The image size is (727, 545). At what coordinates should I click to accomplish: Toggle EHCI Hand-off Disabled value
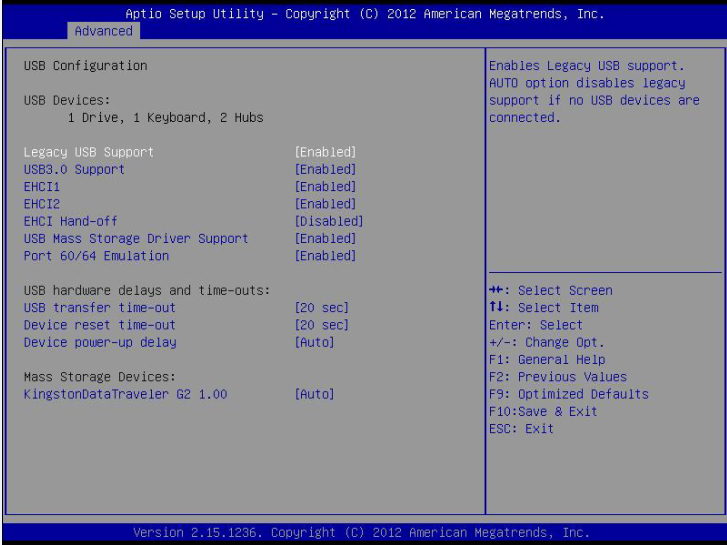click(328, 221)
